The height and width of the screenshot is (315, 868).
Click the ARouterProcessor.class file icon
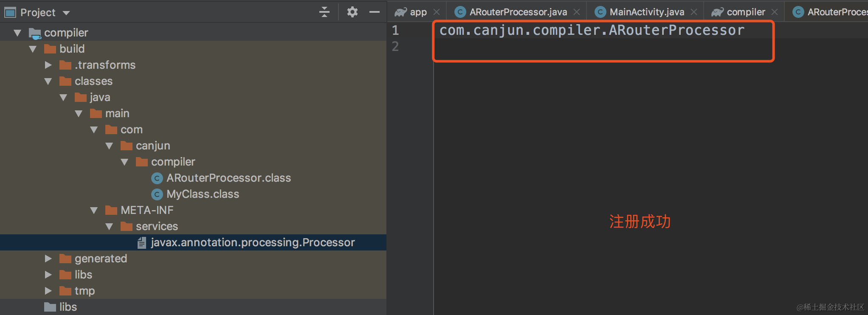pyautogui.click(x=157, y=178)
